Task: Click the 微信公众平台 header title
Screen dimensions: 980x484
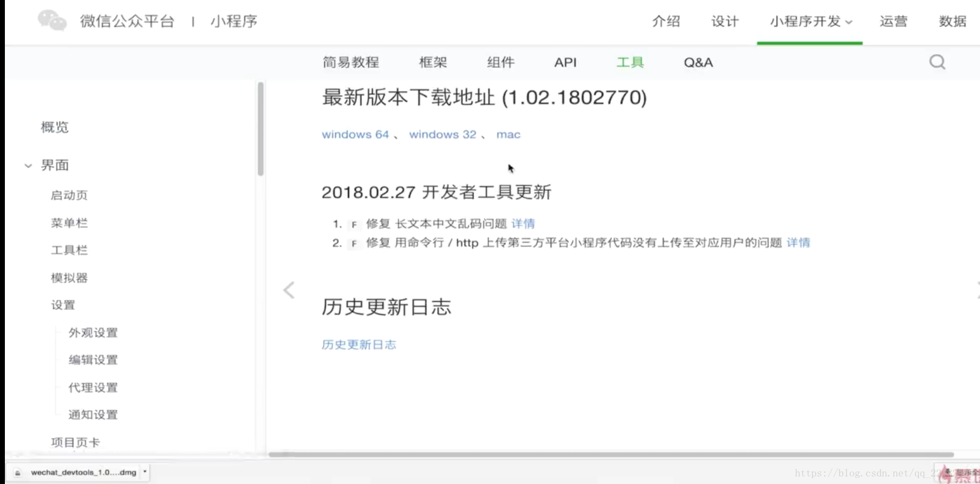Action: coord(128,21)
